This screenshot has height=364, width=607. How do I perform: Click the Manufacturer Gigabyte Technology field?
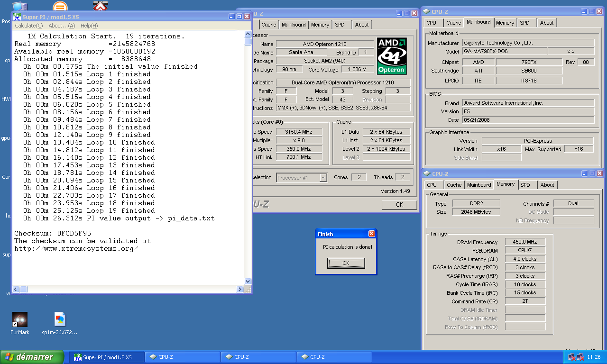pos(528,43)
